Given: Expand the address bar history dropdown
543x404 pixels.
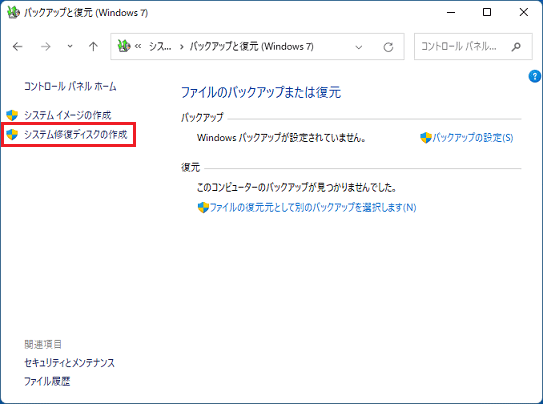Looking at the screenshot, I should [359, 47].
